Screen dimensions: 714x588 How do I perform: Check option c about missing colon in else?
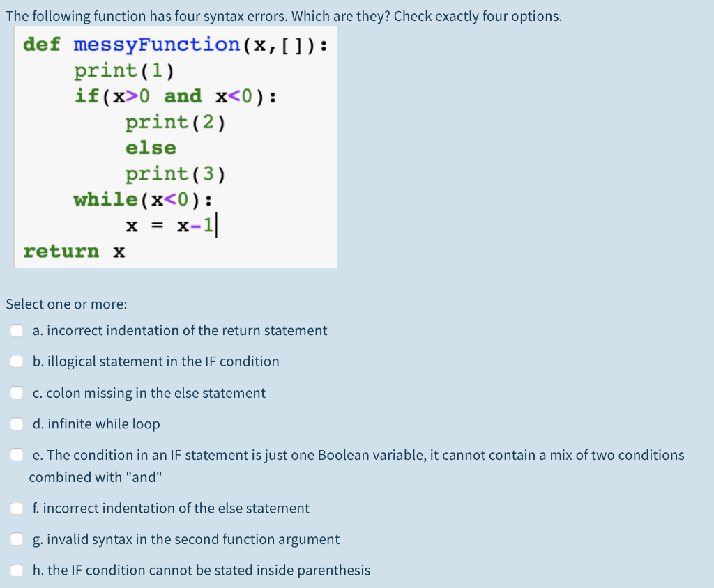coord(17,392)
